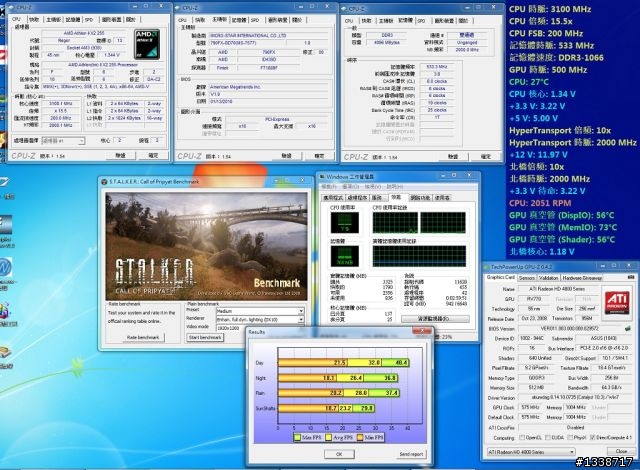The image size is (640, 470).
Task: Click the Video mode field showing 1920x1200
Action: point(231,328)
